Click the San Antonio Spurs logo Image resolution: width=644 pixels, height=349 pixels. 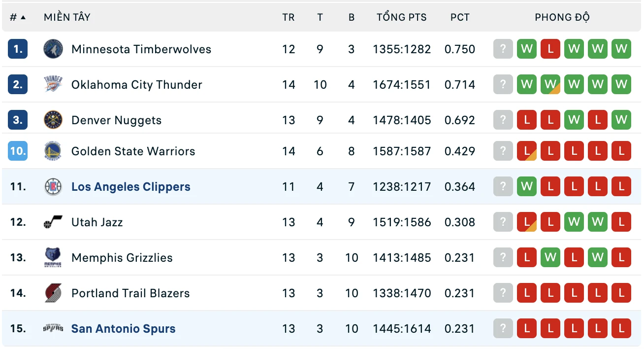point(53,328)
